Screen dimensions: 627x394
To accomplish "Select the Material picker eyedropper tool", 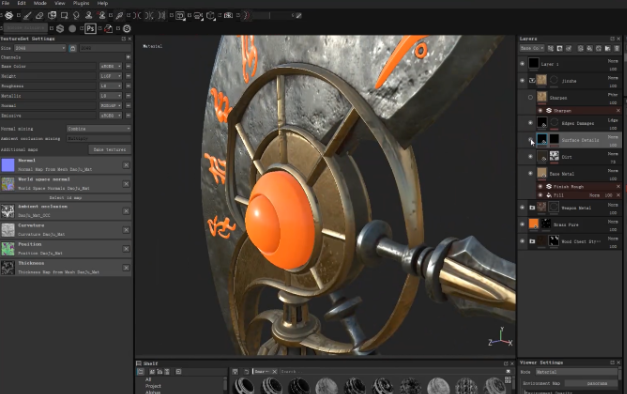I will pyautogui.click(x=119, y=16).
